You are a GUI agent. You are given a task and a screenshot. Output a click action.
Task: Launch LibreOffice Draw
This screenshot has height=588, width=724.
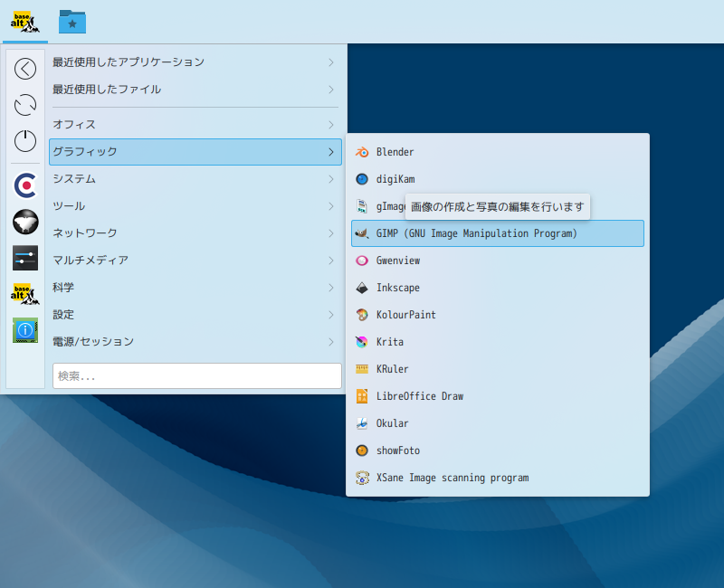[x=498, y=396]
